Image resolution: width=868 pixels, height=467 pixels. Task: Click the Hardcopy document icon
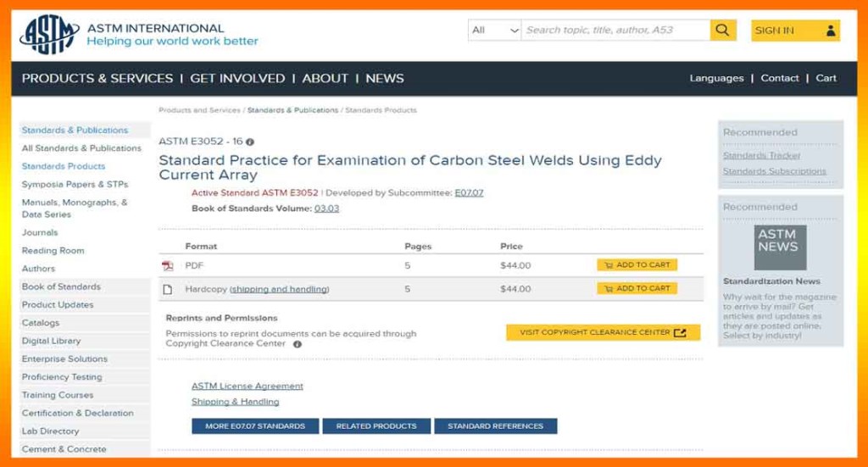pyautogui.click(x=168, y=289)
